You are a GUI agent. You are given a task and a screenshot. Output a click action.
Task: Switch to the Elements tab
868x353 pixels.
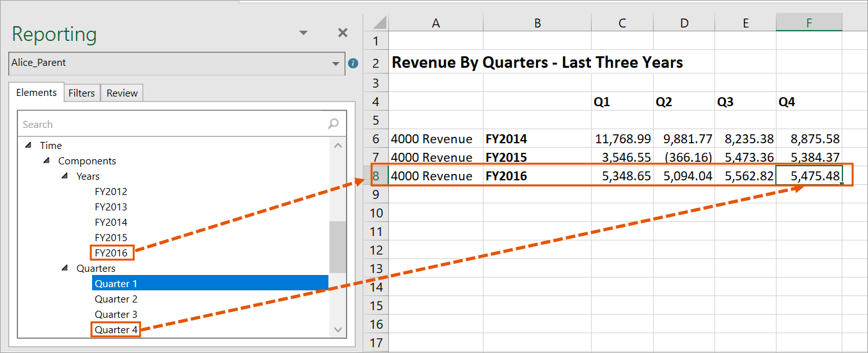tap(36, 92)
